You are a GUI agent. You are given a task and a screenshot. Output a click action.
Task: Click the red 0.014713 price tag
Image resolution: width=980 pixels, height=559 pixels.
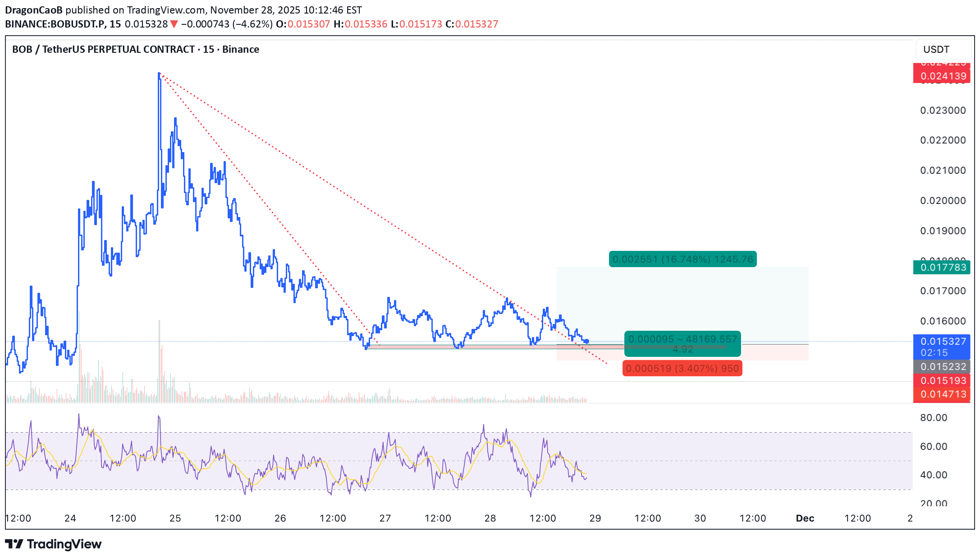click(943, 394)
